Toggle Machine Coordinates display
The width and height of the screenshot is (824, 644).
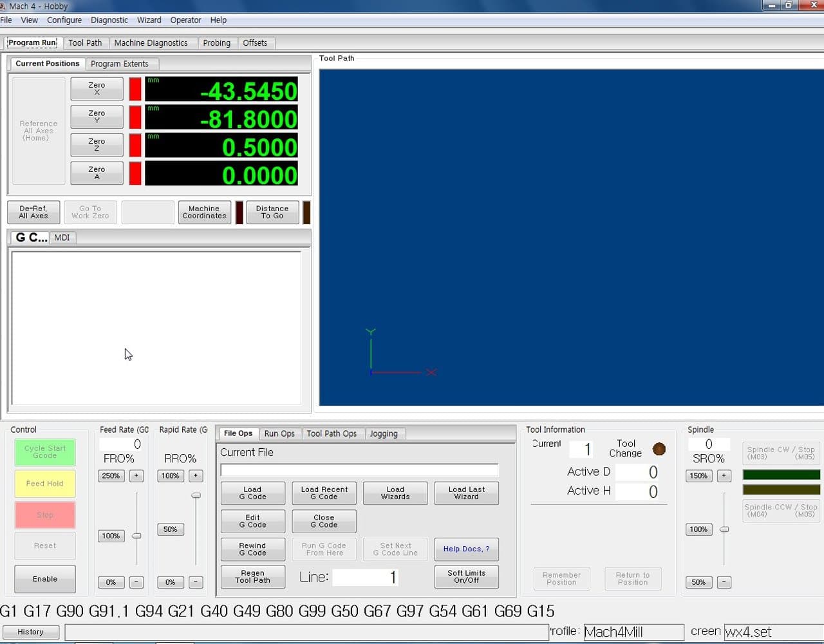coord(204,212)
